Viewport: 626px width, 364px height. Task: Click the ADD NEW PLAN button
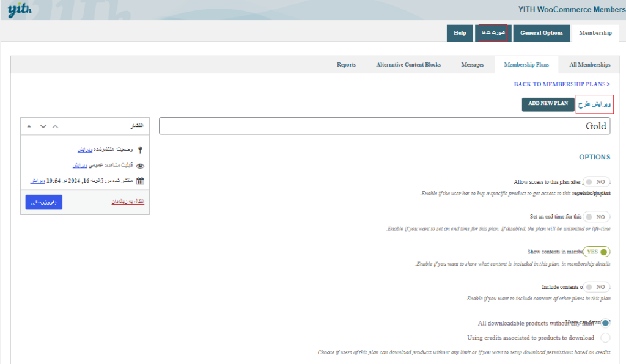[x=548, y=104]
